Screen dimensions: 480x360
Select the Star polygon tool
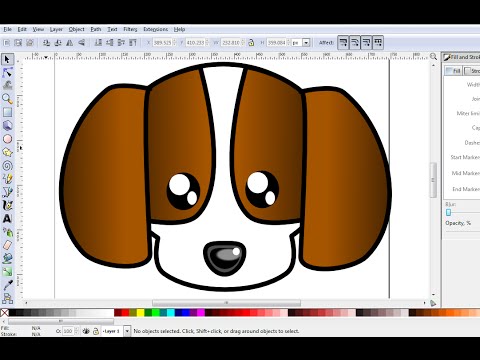click(x=7, y=152)
